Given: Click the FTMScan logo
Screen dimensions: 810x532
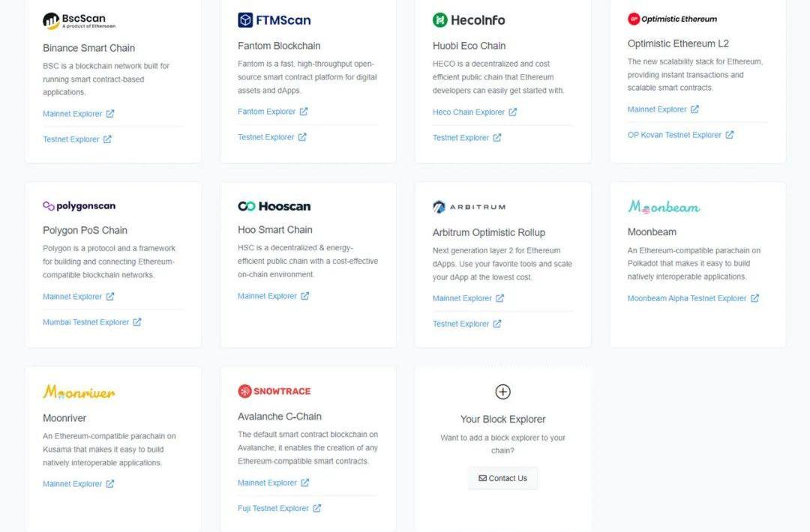Looking at the screenshot, I should point(274,20).
